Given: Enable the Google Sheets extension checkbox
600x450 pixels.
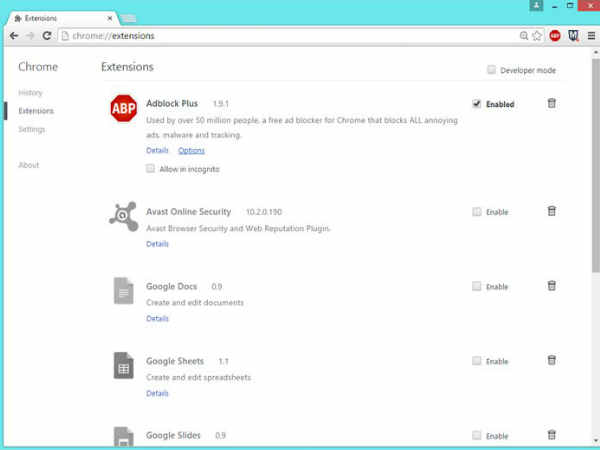Looking at the screenshot, I should (476, 361).
